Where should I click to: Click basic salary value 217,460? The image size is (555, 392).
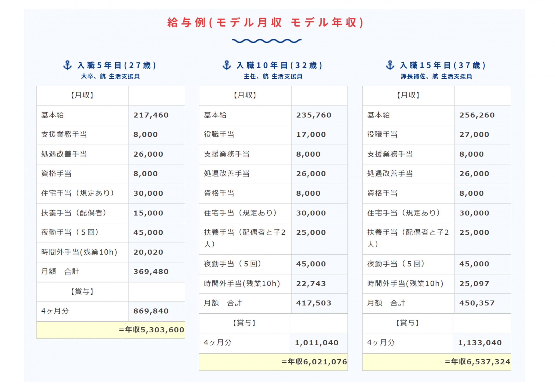(151, 115)
